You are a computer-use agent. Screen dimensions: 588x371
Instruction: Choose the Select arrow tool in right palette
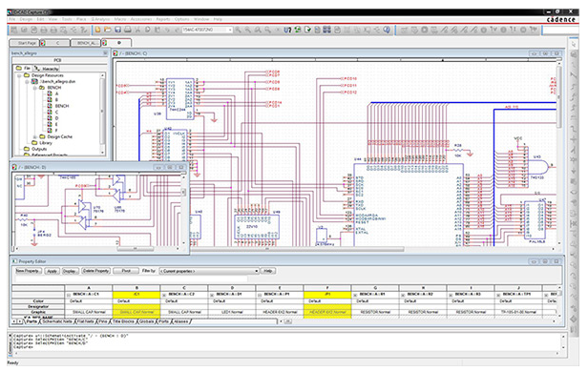coord(574,44)
